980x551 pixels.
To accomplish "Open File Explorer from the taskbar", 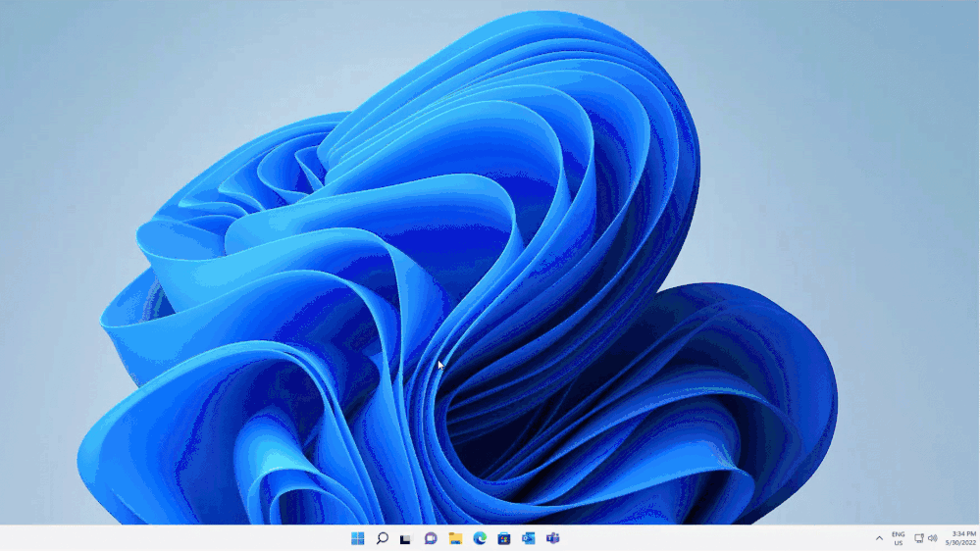I will 455,538.
